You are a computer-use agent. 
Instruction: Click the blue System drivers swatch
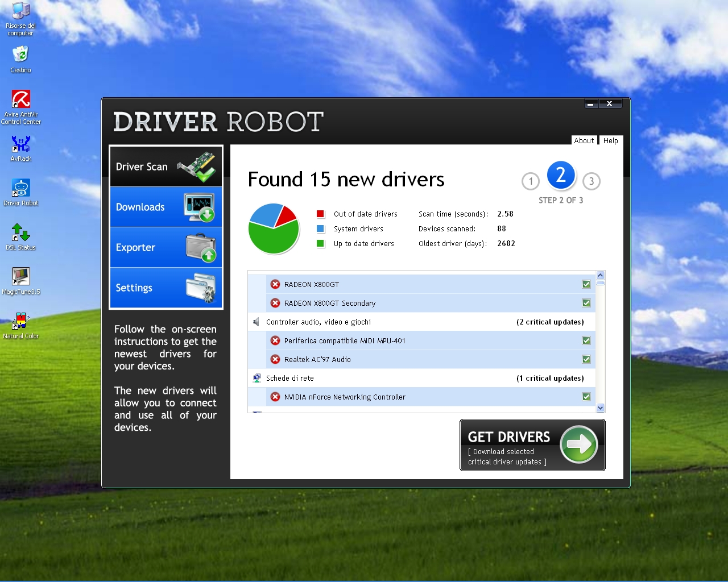pos(321,228)
